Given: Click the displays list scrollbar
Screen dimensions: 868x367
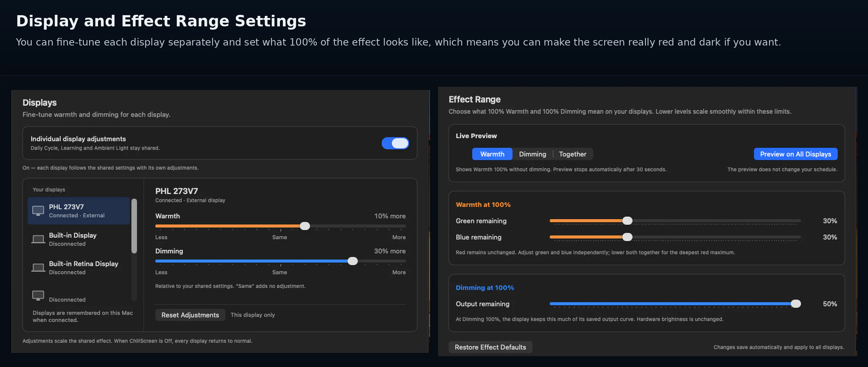Looking at the screenshot, I should (134, 226).
